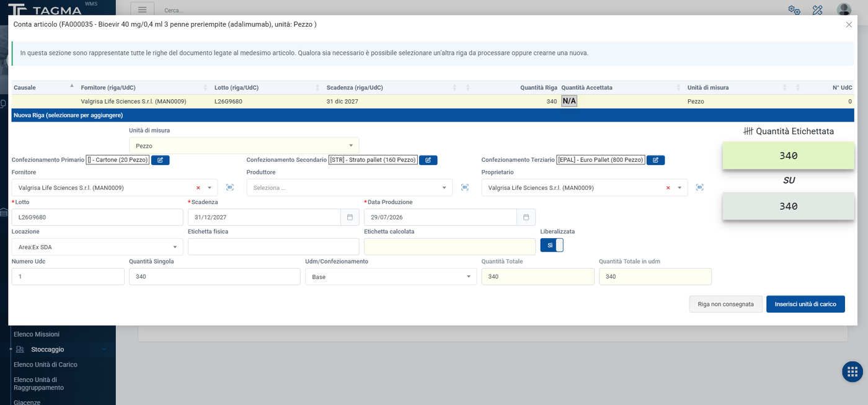Open the user avatar menu
This screenshot has width=868, height=405.
[x=844, y=10]
